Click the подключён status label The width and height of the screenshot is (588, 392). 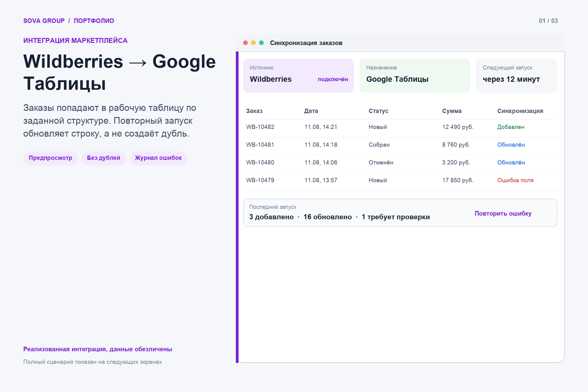coord(333,79)
